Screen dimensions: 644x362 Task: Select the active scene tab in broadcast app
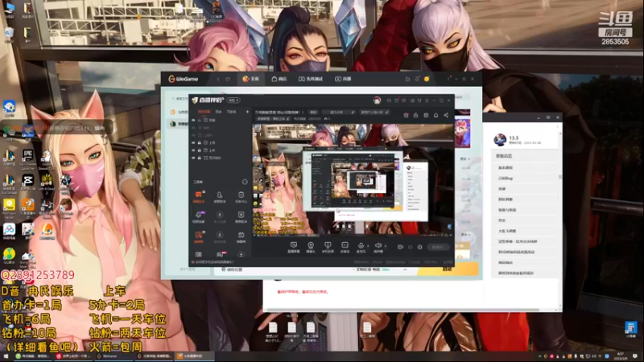(x=204, y=112)
